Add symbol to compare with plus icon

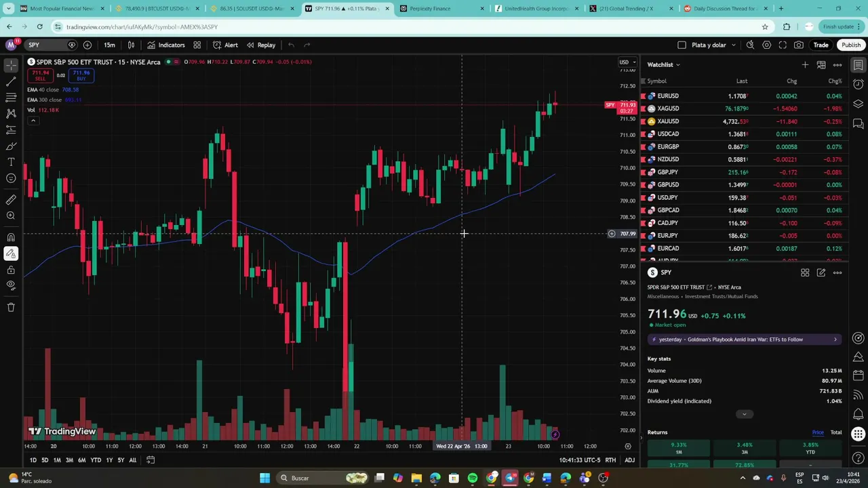tap(87, 45)
